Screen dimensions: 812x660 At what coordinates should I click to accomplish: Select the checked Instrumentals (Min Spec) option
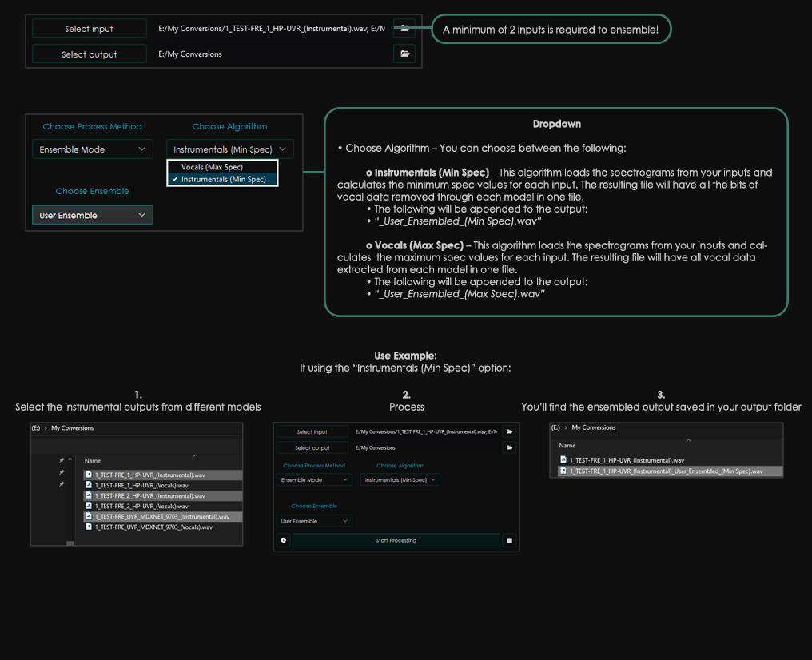click(x=223, y=180)
